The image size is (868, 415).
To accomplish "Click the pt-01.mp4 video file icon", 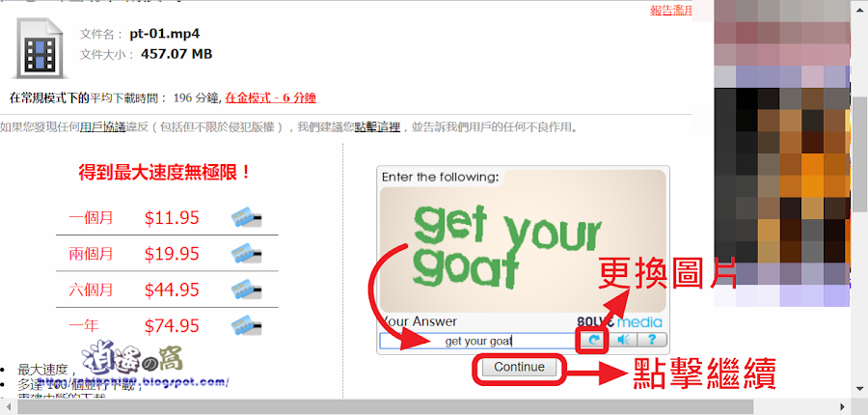I will pos(41,48).
